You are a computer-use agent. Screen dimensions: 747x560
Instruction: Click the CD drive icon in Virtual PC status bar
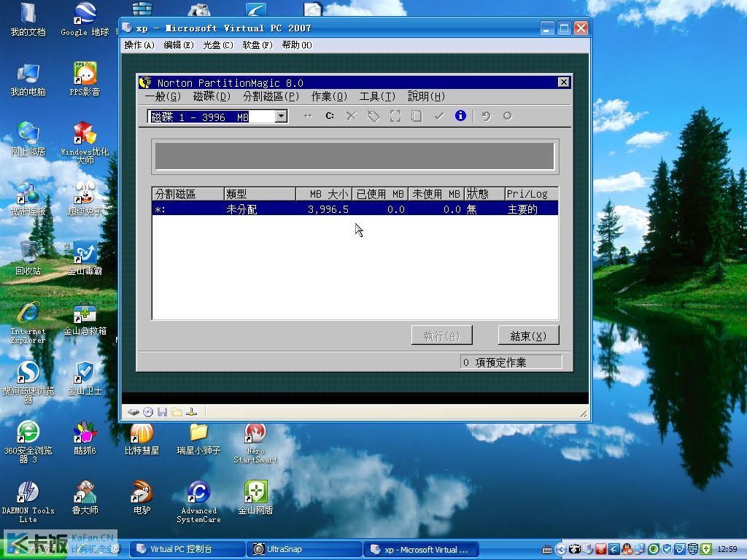(x=148, y=412)
